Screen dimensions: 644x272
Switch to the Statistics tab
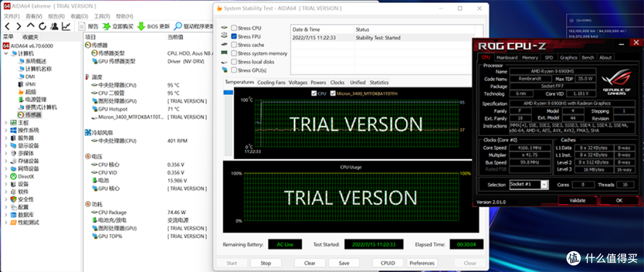coord(379,82)
